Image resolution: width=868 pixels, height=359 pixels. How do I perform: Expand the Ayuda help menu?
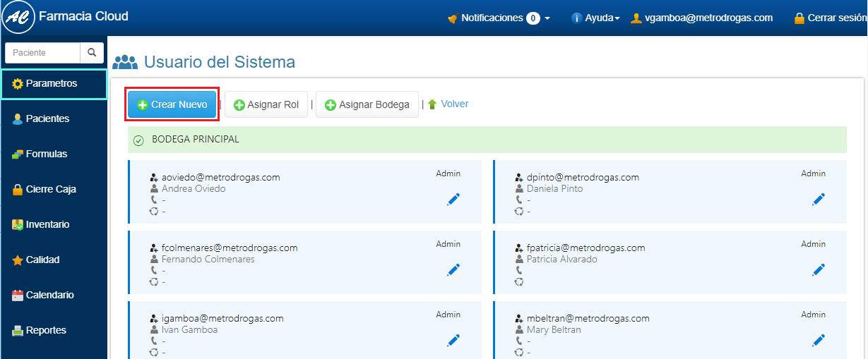point(595,18)
